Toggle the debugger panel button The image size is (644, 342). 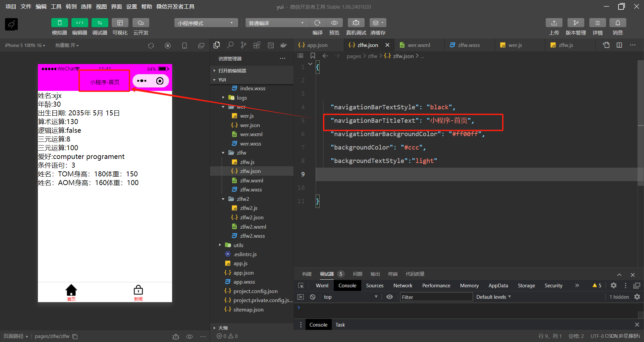[100, 23]
